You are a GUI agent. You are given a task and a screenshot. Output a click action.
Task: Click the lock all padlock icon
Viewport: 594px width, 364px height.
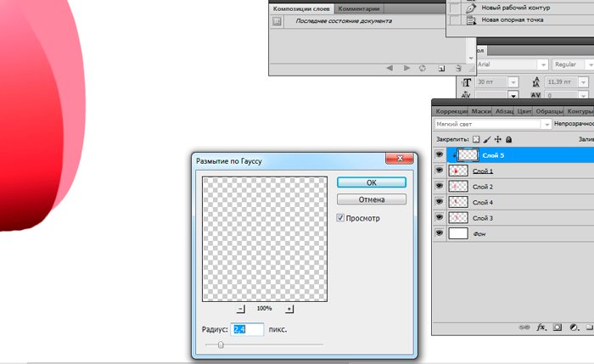tap(508, 139)
